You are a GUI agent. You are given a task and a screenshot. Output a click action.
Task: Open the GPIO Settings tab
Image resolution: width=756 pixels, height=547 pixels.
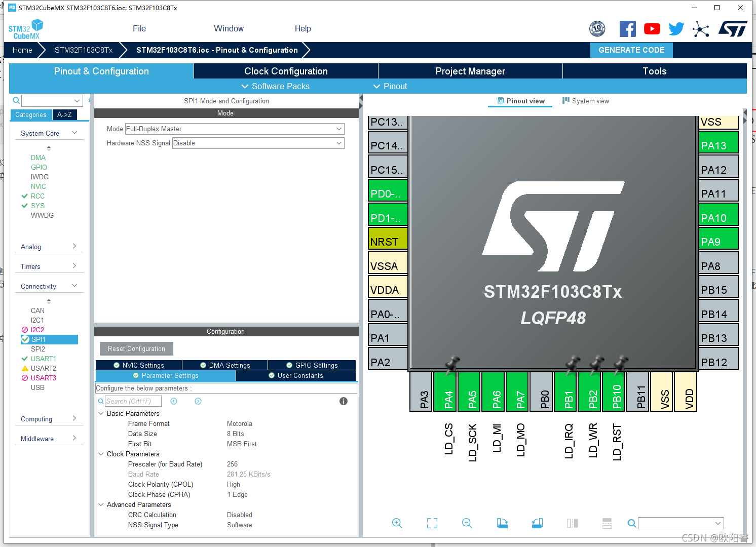coord(312,365)
